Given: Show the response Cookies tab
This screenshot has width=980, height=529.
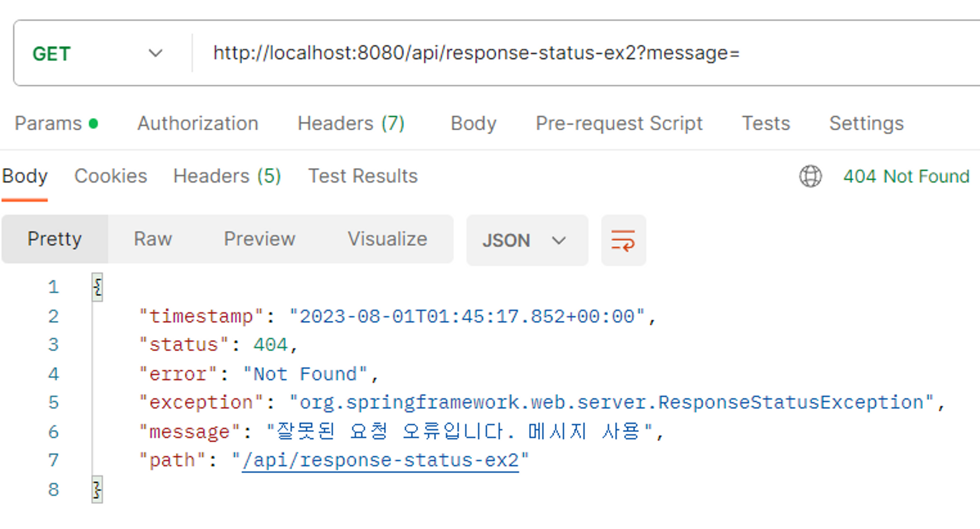Looking at the screenshot, I should [x=111, y=176].
